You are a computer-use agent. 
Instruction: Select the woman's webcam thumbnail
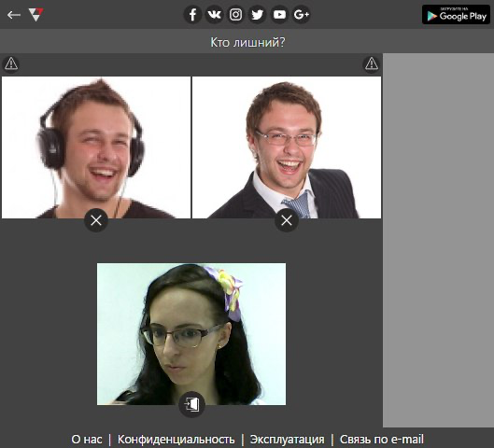click(191, 334)
